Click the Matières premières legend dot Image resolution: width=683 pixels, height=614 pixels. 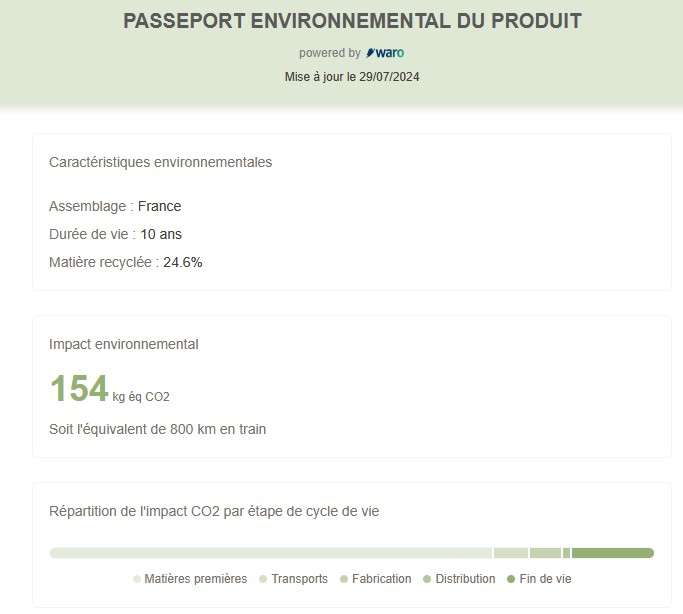pyautogui.click(x=137, y=579)
